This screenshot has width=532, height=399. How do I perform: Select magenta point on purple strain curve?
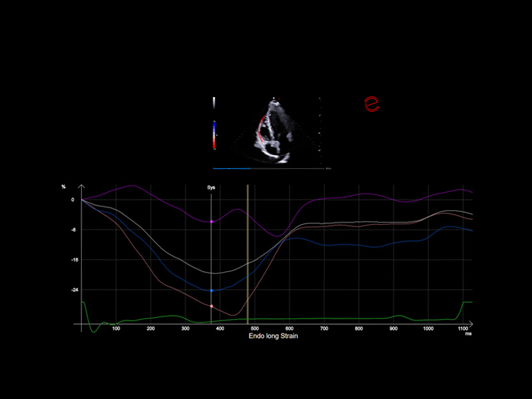tap(211, 221)
